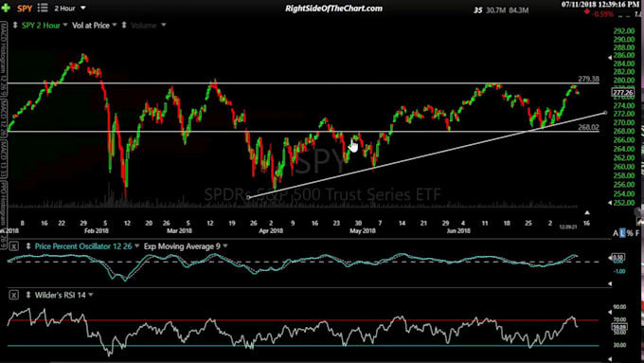Click the white up-triangle above date 16
Image resolution: width=644 pixels, height=363 pixels.
click(587, 212)
